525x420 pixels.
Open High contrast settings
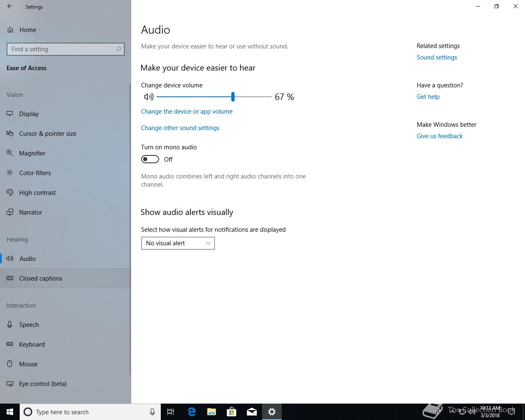[66, 193]
